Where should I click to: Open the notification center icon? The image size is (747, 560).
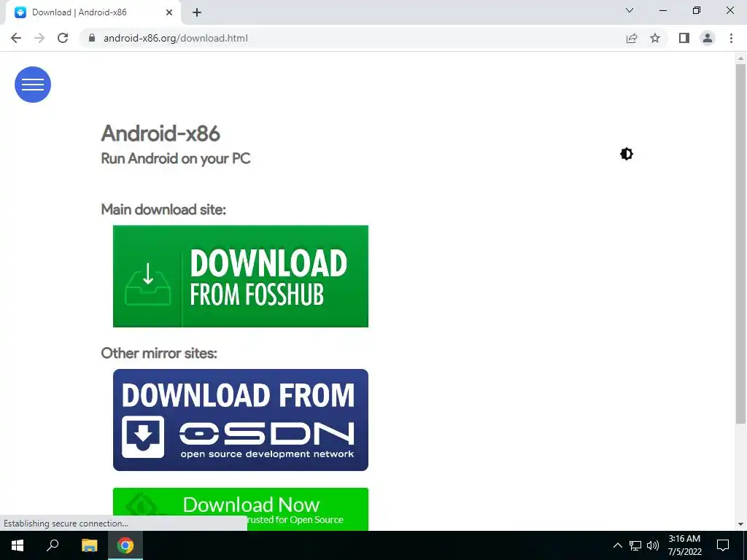[x=723, y=545]
